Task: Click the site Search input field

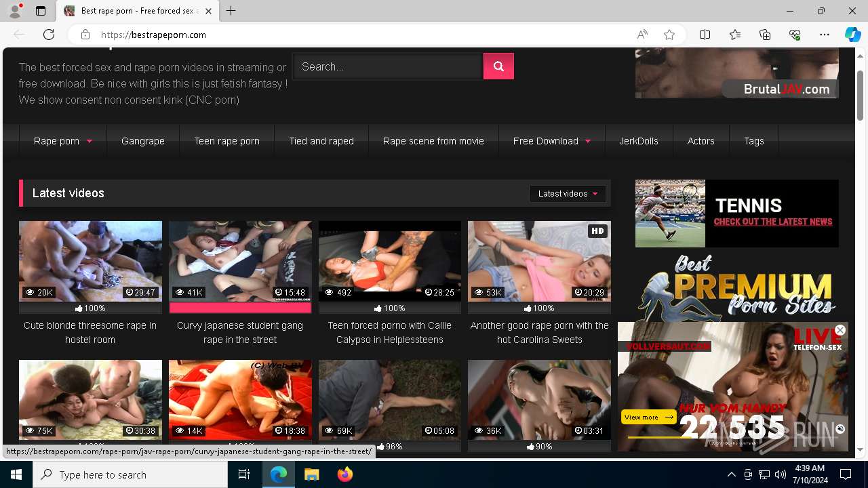Action: (x=387, y=66)
